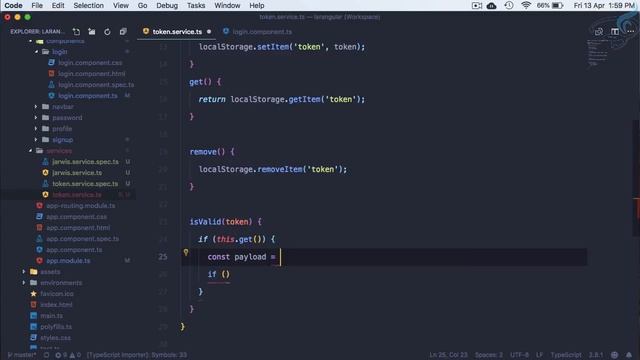
Task: Click the lightbulb quick-fix icon on line 25
Action: click(186, 253)
